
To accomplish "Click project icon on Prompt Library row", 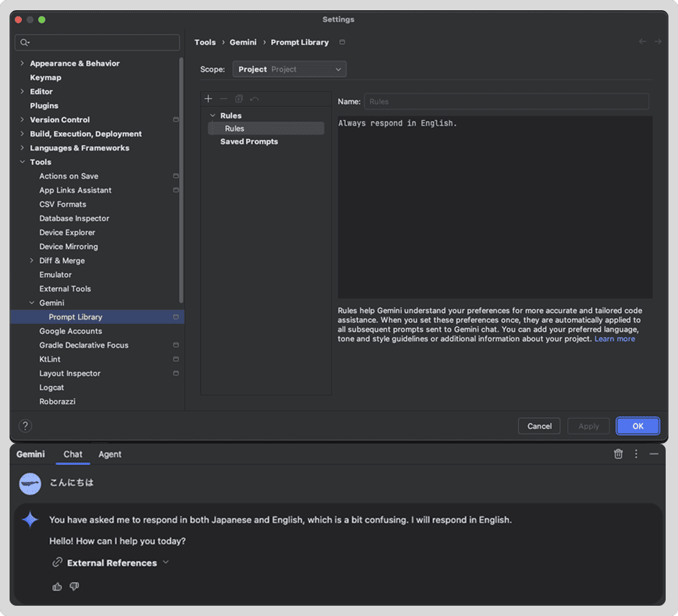I will pos(175,317).
